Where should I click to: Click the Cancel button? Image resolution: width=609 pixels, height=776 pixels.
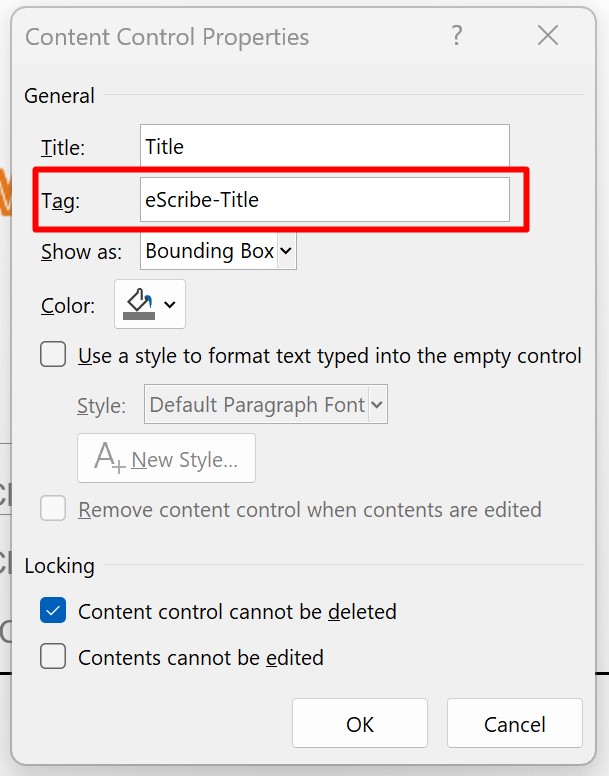[x=515, y=724]
